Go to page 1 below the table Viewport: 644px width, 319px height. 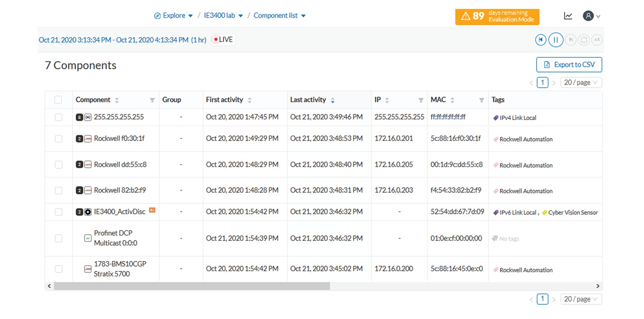coord(542,299)
